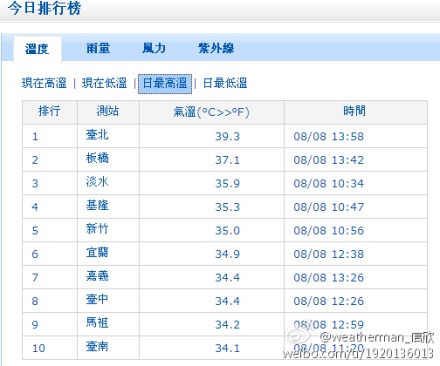Click time 08/08 12:26
The height and width of the screenshot is (366, 440).
pyautogui.click(x=329, y=301)
